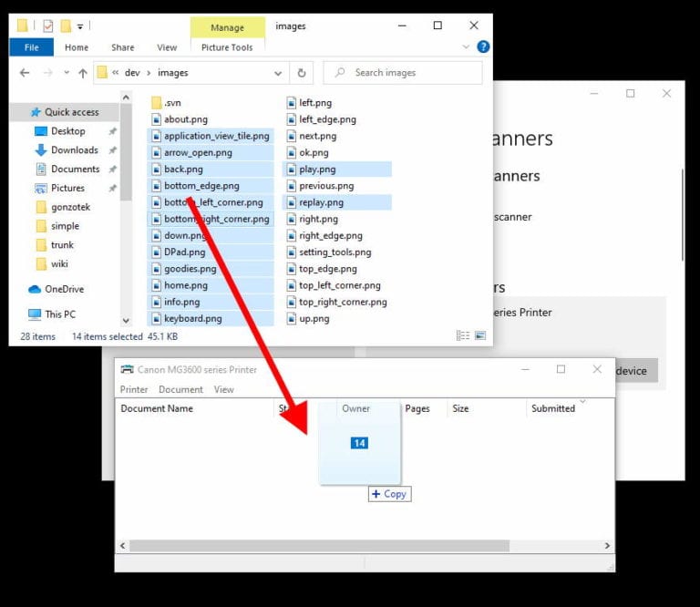The image size is (700, 607).
Task: Open Documents in the navigation pane
Action: pyautogui.click(x=75, y=170)
